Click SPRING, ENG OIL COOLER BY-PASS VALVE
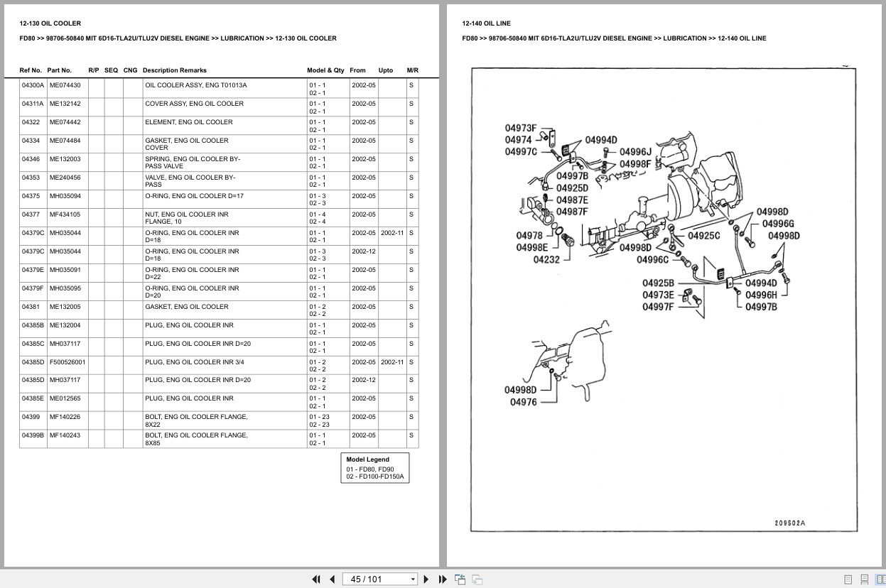Image resolution: width=886 pixels, height=588 pixels. [193, 163]
